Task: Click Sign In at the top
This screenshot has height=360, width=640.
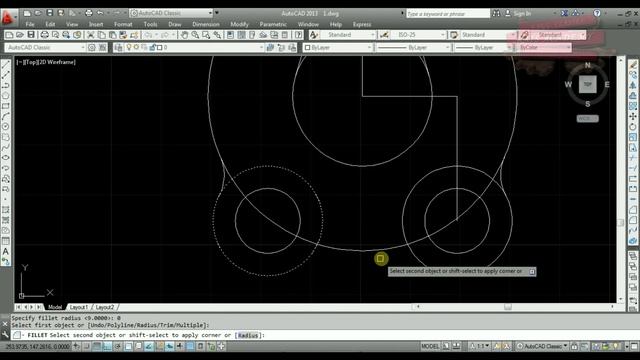Action: (522, 13)
